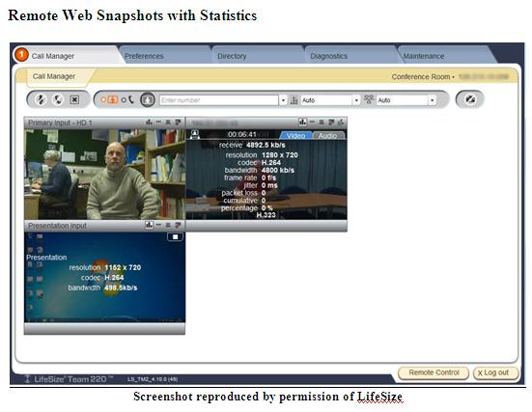Click the dash icon in Primary Input header
532x412 pixels.
(x=158, y=123)
